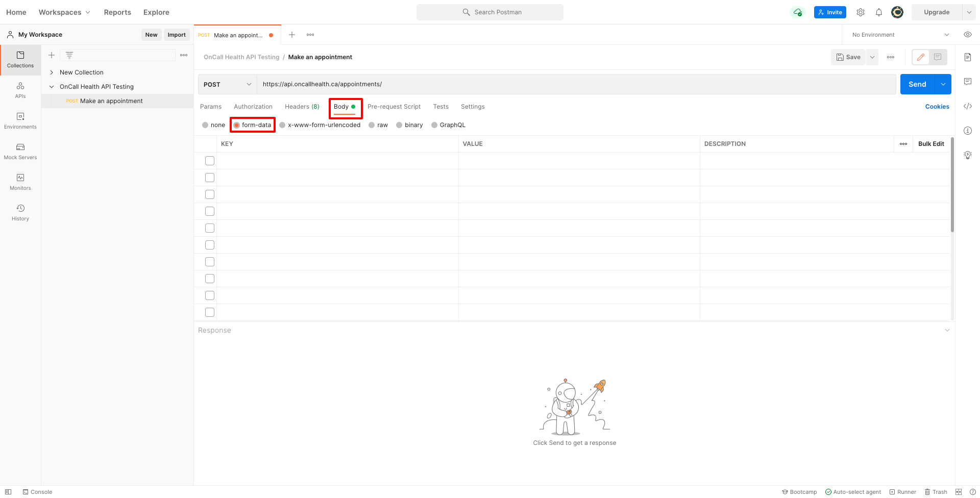Screen dimensions: 980x498
Task: Open the Monitors sidebar panel
Action: click(x=20, y=182)
